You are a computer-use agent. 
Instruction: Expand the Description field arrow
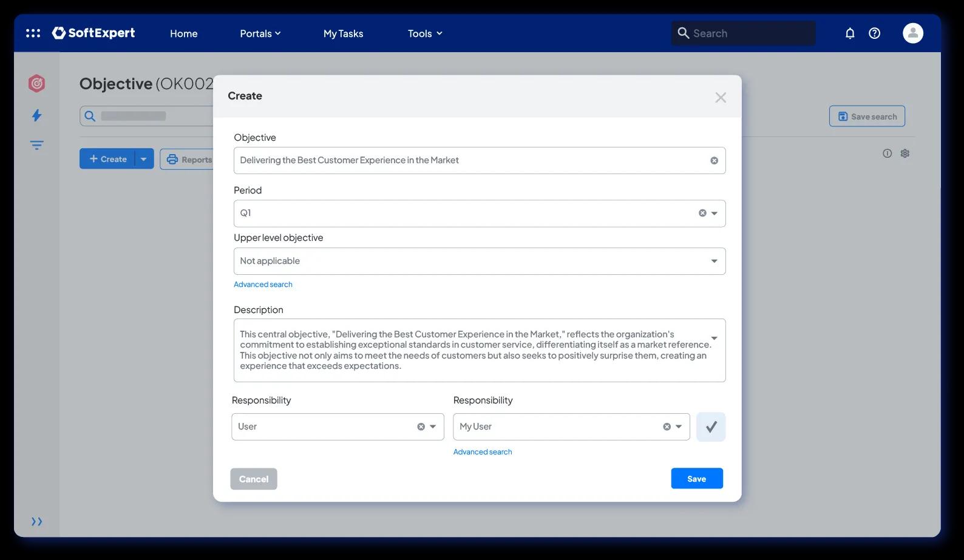(x=715, y=338)
